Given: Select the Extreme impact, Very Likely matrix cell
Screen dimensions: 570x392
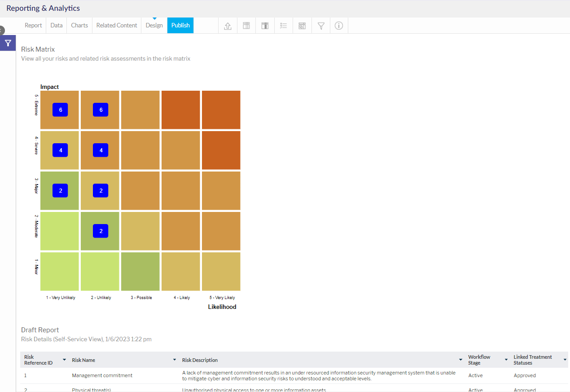Looking at the screenshot, I should click(221, 110).
